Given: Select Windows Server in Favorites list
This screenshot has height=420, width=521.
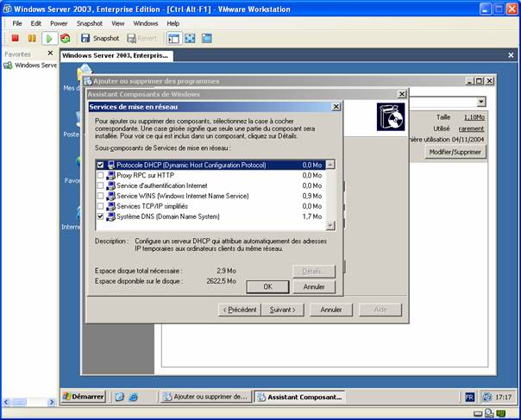Looking at the screenshot, I should pos(30,66).
